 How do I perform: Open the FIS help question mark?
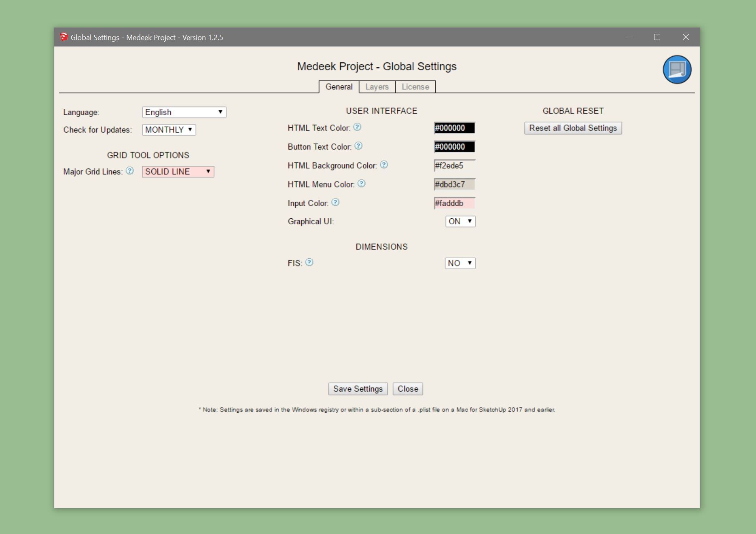[309, 262]
